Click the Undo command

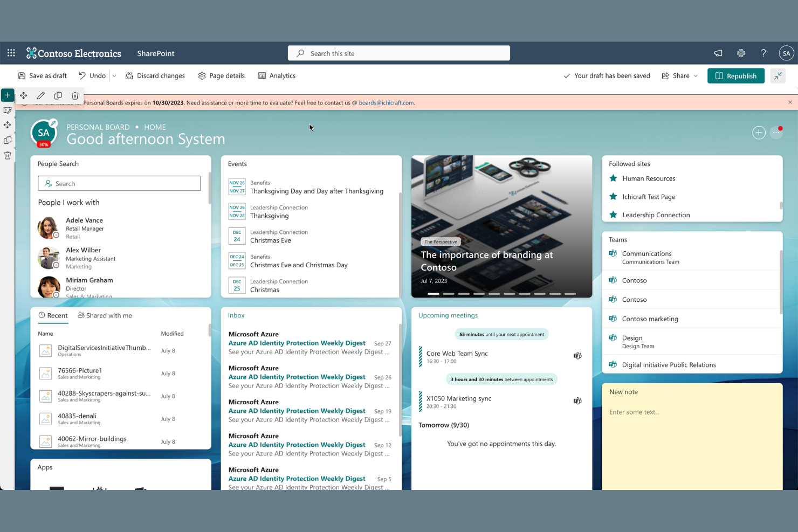click(92, 76)
